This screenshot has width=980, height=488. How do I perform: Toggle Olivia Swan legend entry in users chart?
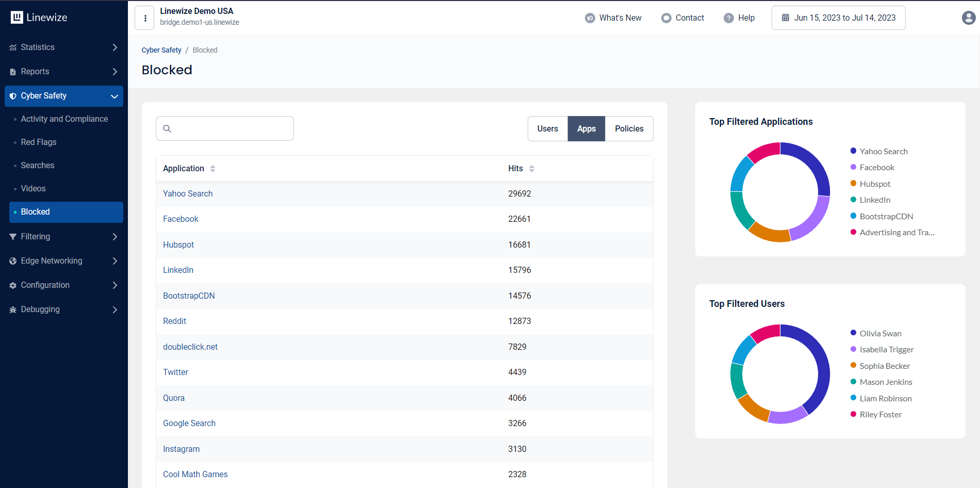click(x=880, y=333)
